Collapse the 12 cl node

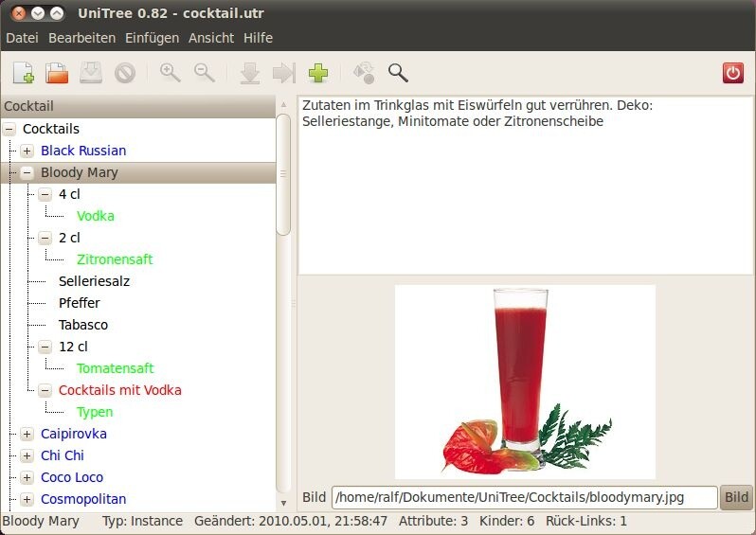click(x=45, y=347)
